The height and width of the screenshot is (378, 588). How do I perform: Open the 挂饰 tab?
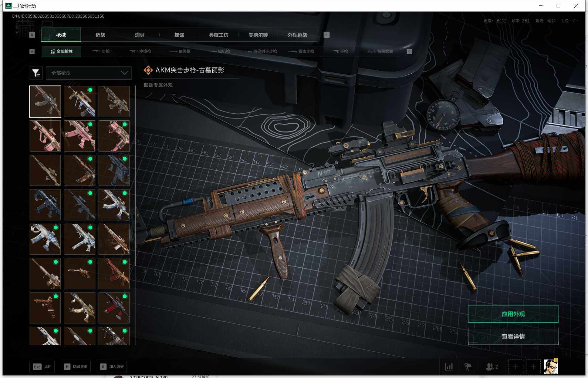coord(179,35)
